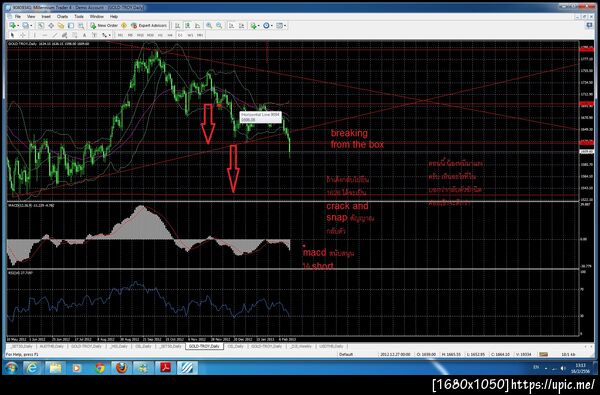
Task: Switch chart to Candlesticks mode
Action: (x=187, y=26)
